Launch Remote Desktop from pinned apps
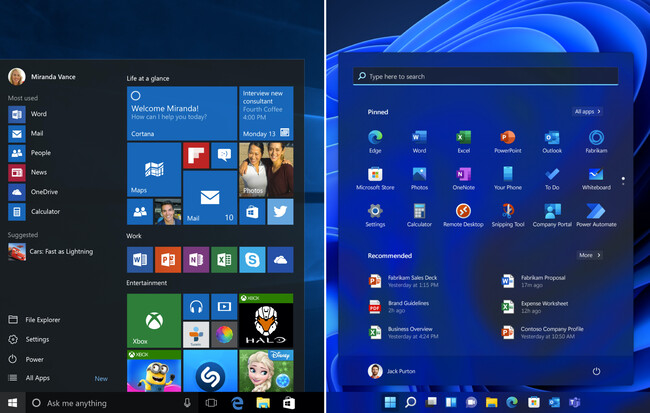This screenshot has height=413, width=650. (463, 212)
